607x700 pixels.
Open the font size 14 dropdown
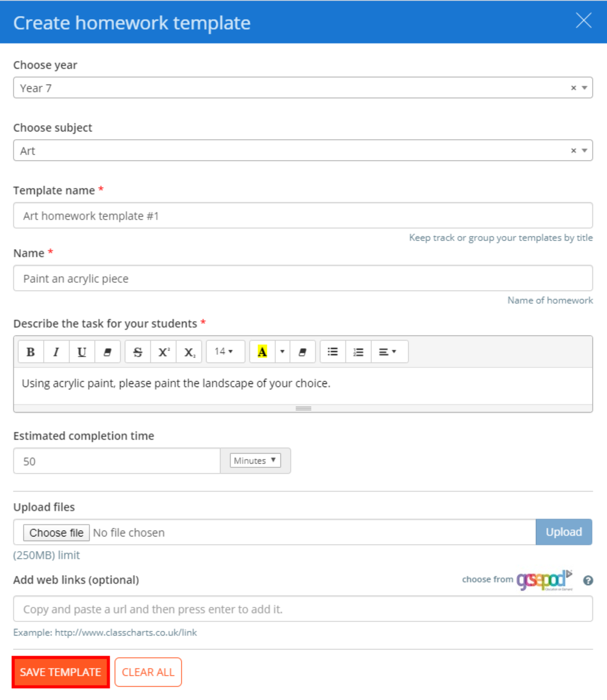[225, 352]
